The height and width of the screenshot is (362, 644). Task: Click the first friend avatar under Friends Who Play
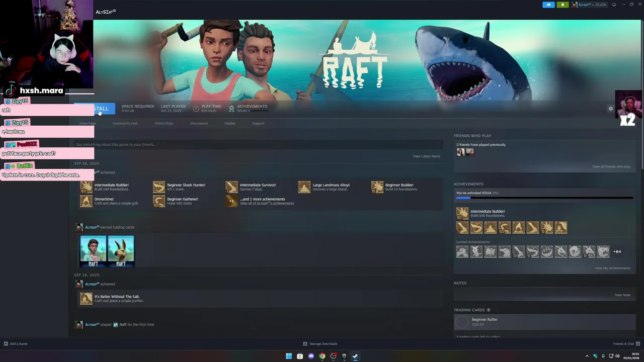click(x=460, y=152)
